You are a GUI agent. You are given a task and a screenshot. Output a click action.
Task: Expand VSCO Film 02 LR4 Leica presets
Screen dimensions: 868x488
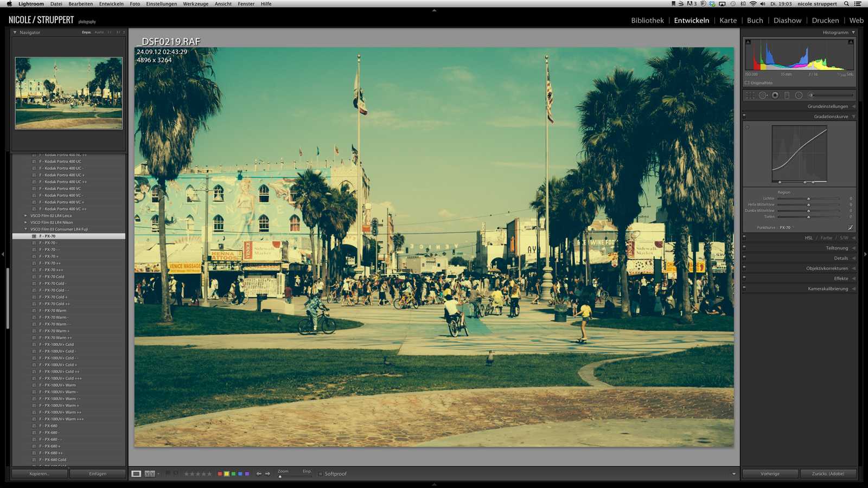[25, 216]
